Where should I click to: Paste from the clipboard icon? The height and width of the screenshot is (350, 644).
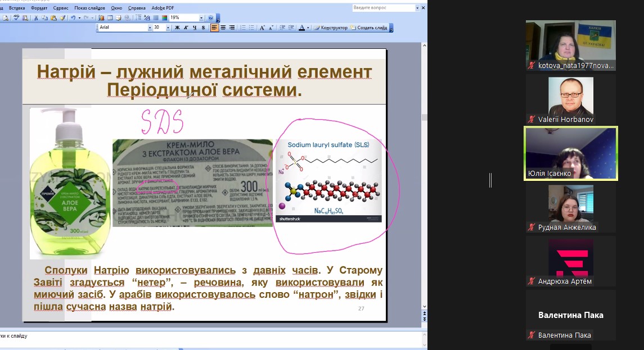coord(53,18)
